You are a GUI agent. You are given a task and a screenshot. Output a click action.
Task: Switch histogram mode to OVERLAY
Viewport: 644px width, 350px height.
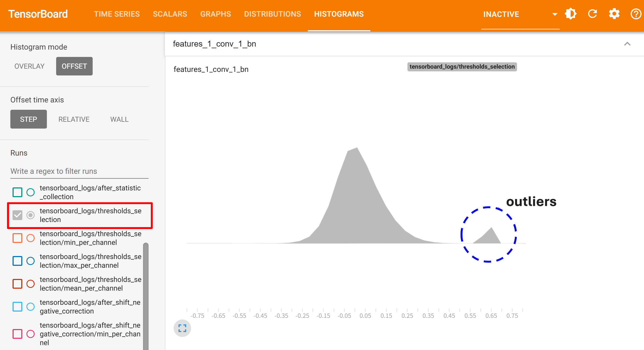29,66
